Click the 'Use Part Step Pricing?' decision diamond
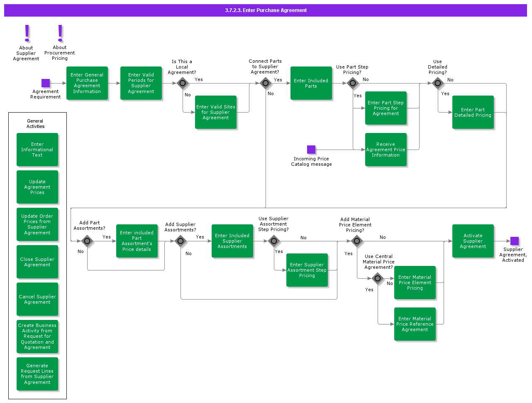Viewport: 532px width, 403px height. coord(353,83)
